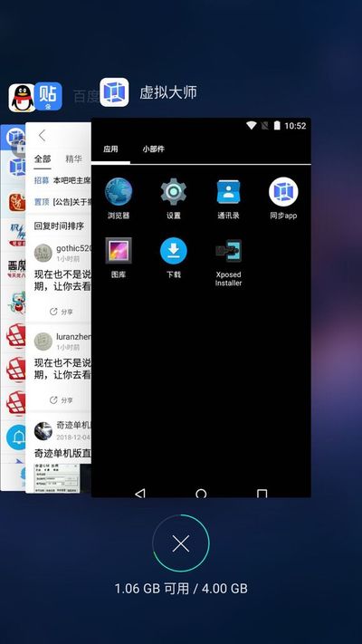Launch Xposed Installer app

pos(228,251)
